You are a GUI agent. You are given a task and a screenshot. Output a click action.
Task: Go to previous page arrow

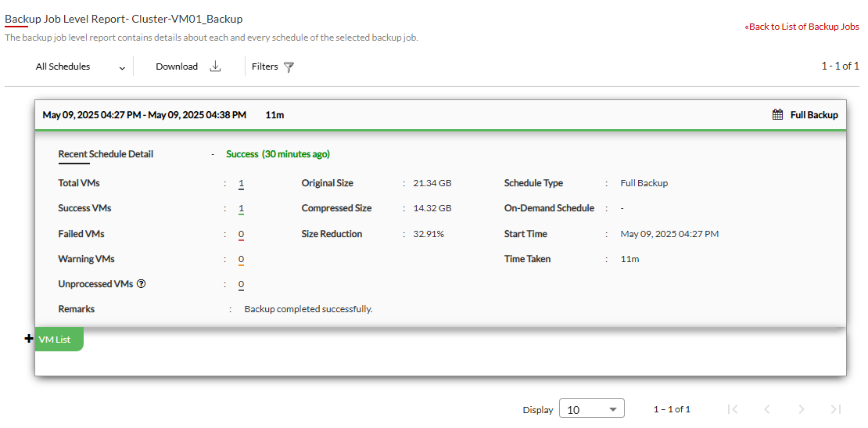coord(766,409)
